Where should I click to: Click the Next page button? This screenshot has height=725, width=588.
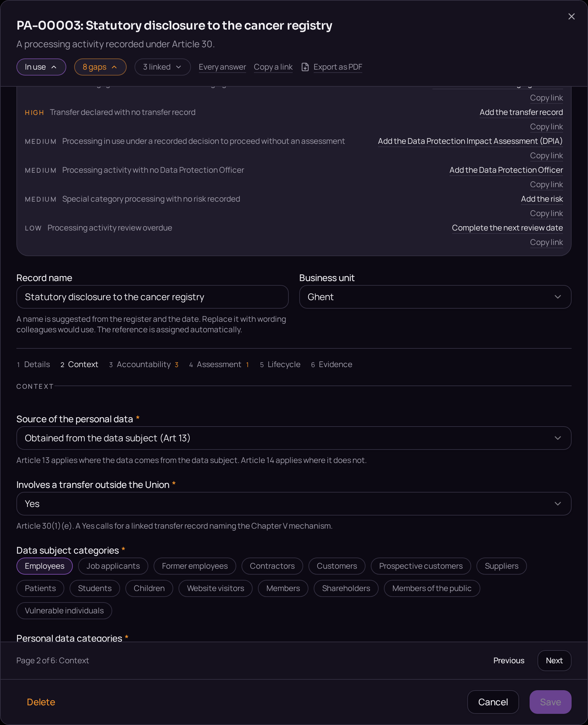click(x=554, y=661)
